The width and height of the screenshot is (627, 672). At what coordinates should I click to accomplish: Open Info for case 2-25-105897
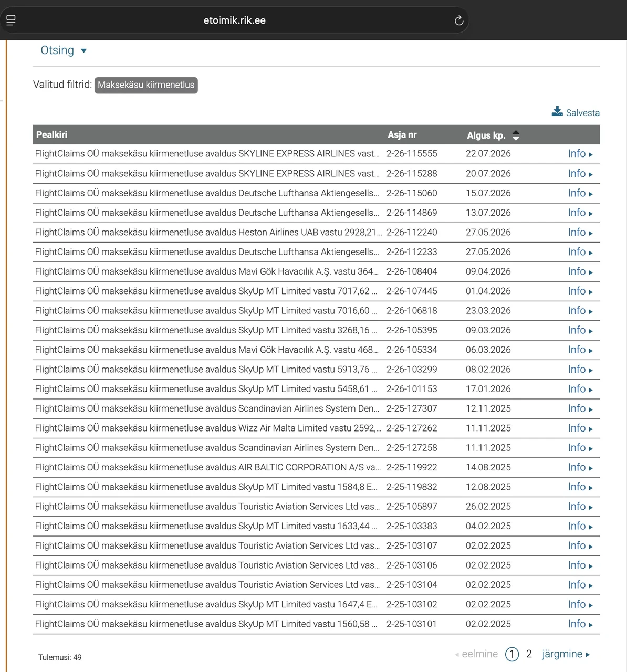[580, 507]
